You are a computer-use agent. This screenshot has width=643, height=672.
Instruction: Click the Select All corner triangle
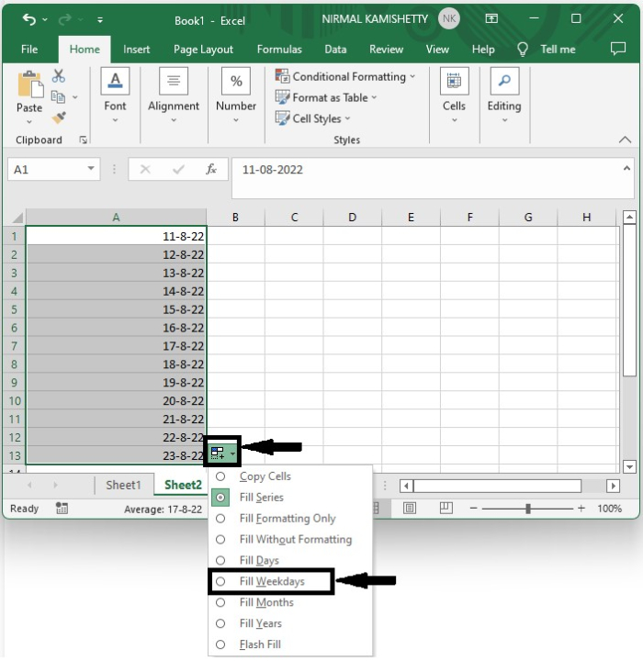[x=17, y=218]
